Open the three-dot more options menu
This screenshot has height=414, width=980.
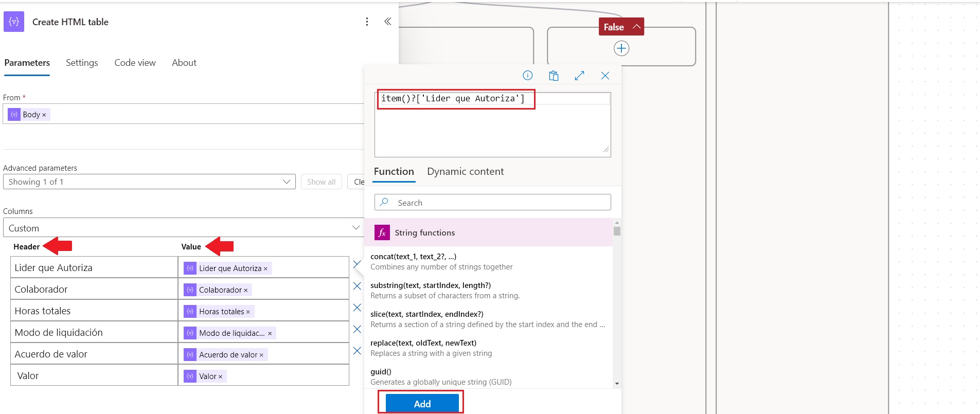pos(367,22)
